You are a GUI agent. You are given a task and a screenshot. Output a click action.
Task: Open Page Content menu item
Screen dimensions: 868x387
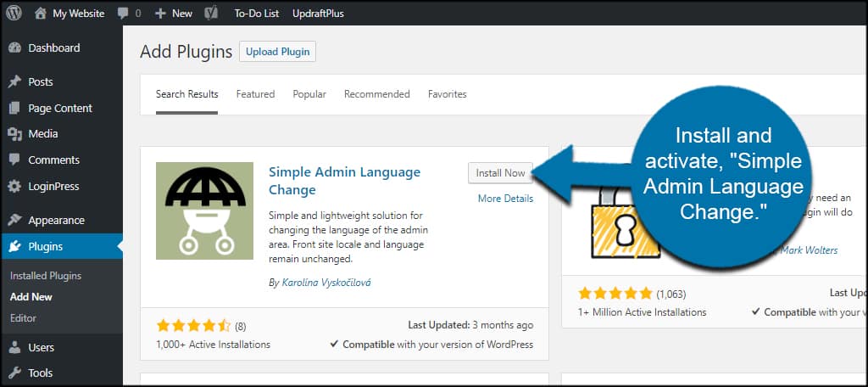(x=61, y=108)
